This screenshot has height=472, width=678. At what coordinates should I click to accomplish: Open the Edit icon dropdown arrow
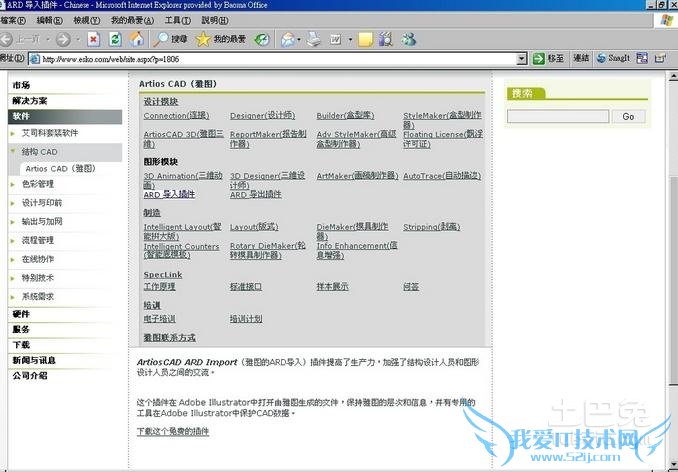[x=350, y=40]
